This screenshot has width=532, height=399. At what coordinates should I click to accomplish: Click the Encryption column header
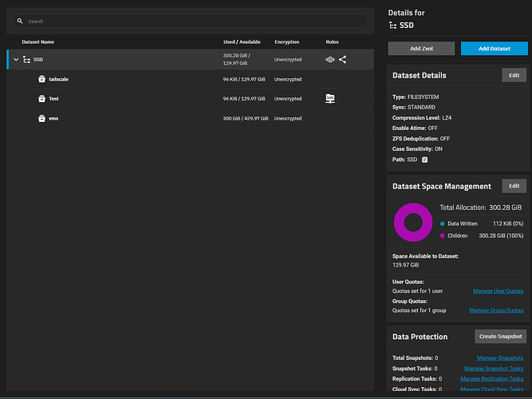(286, 41)
